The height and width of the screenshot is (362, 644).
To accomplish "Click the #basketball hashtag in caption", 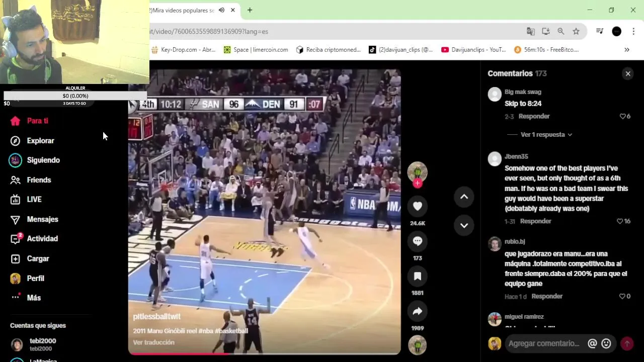I will coord(231,331).
